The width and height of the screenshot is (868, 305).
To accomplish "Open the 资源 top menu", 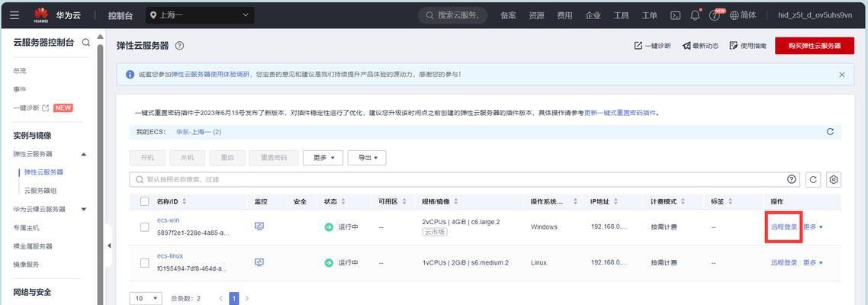I will (536, 15).
